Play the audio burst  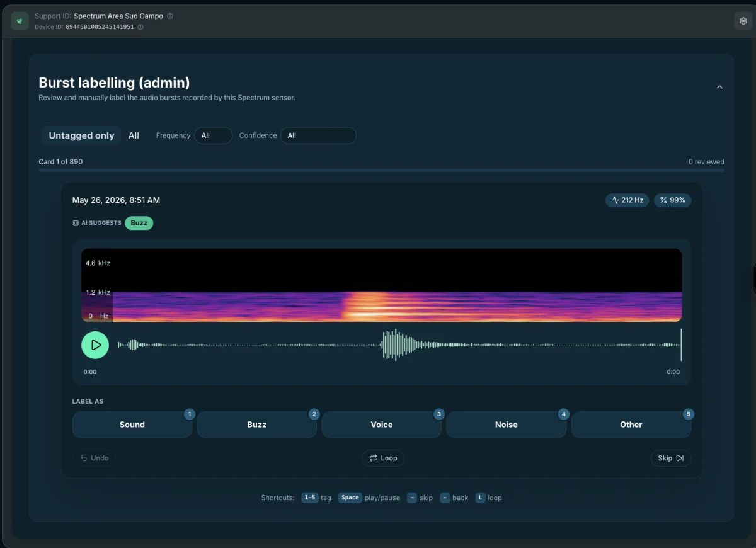(95, 345)
